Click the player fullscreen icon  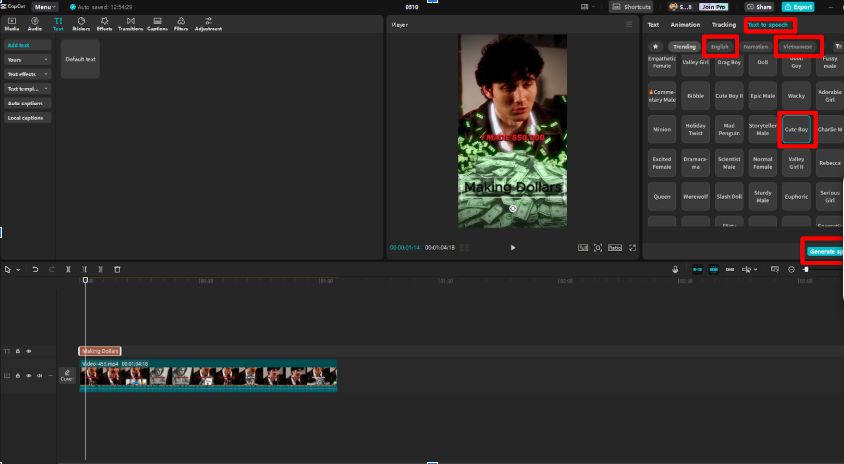[x=632, y=248]
